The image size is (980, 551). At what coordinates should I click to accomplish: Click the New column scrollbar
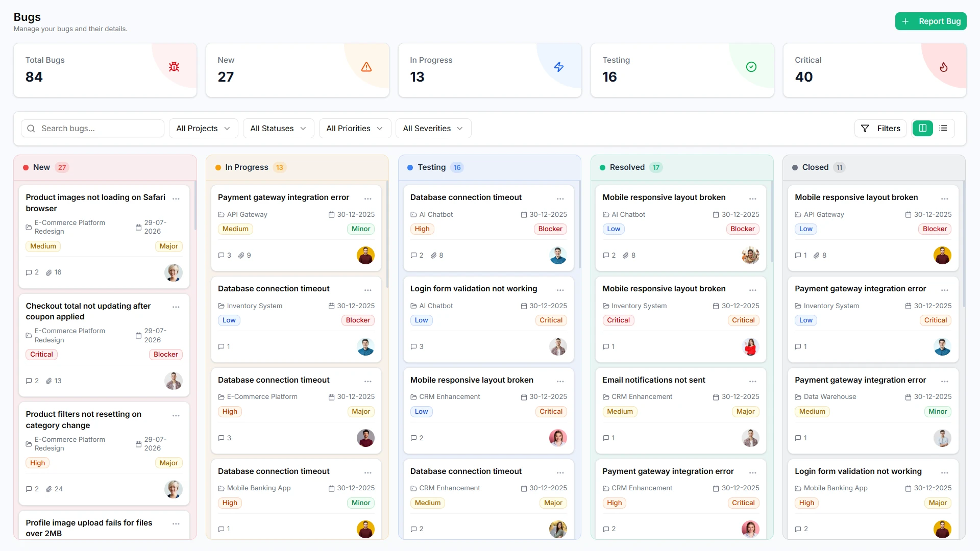195,205
